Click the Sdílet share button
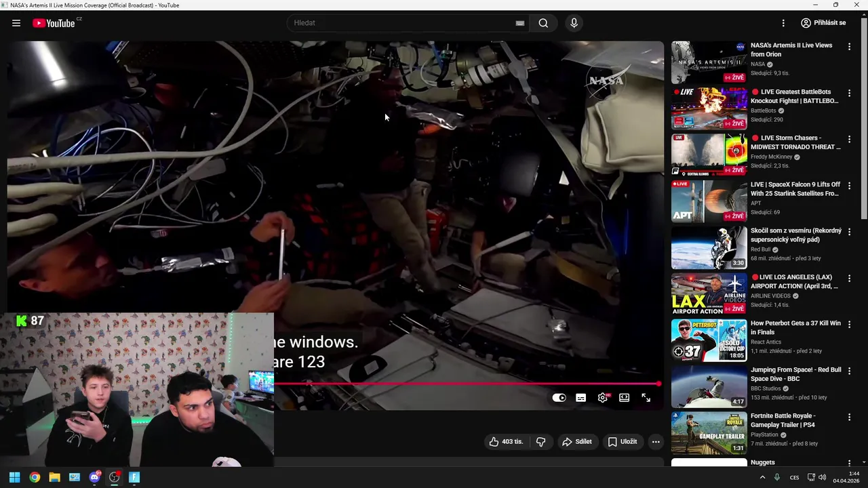Image resolution: width=868 pixels, height=488 pixels. click(x=577, y=442)
